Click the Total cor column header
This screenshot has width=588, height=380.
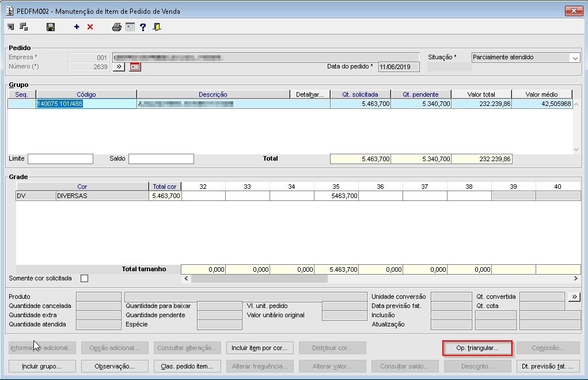click(x=165, y=187)
